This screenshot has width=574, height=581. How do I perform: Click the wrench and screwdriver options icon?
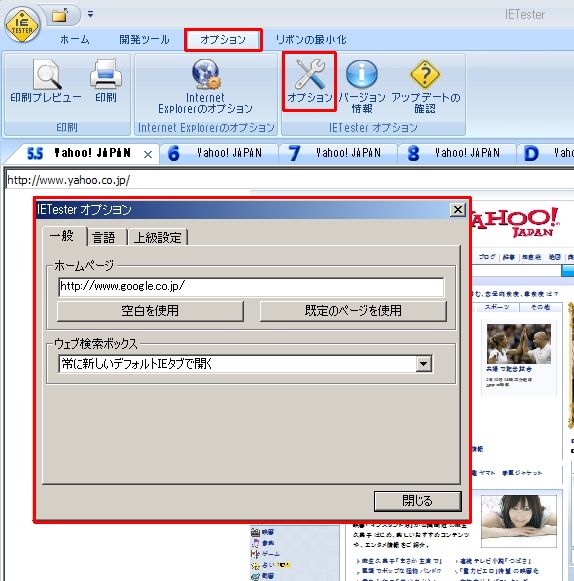(310, 74)
